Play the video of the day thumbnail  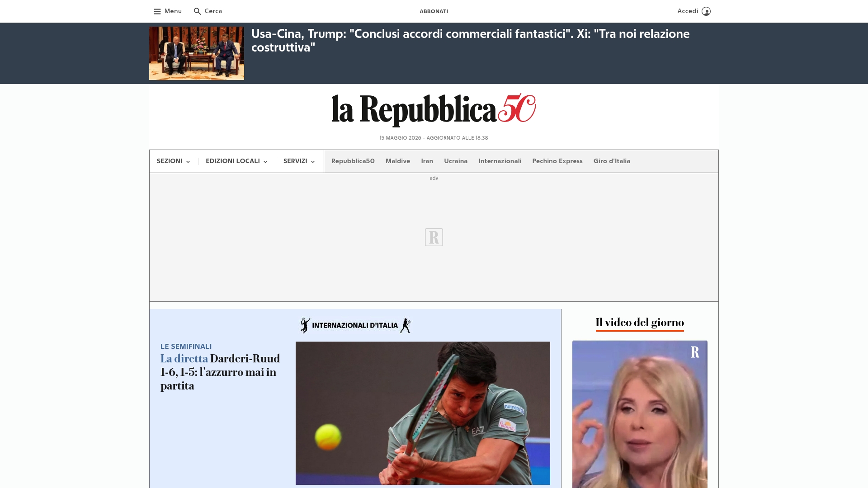click(640, 414)
